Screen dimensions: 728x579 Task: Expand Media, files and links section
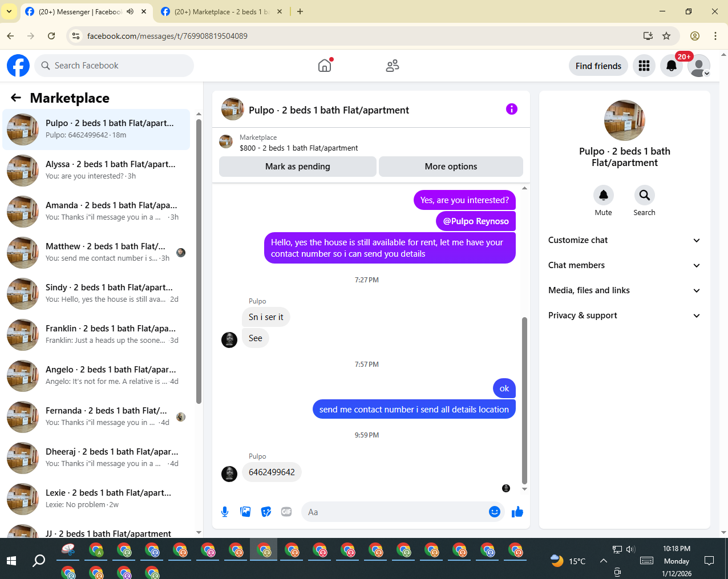pyautogui.click(x=624, y=290)
